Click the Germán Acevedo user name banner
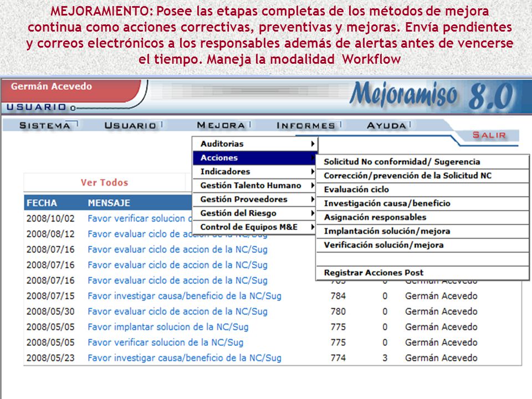532x399 pixels. coord(51,86)
